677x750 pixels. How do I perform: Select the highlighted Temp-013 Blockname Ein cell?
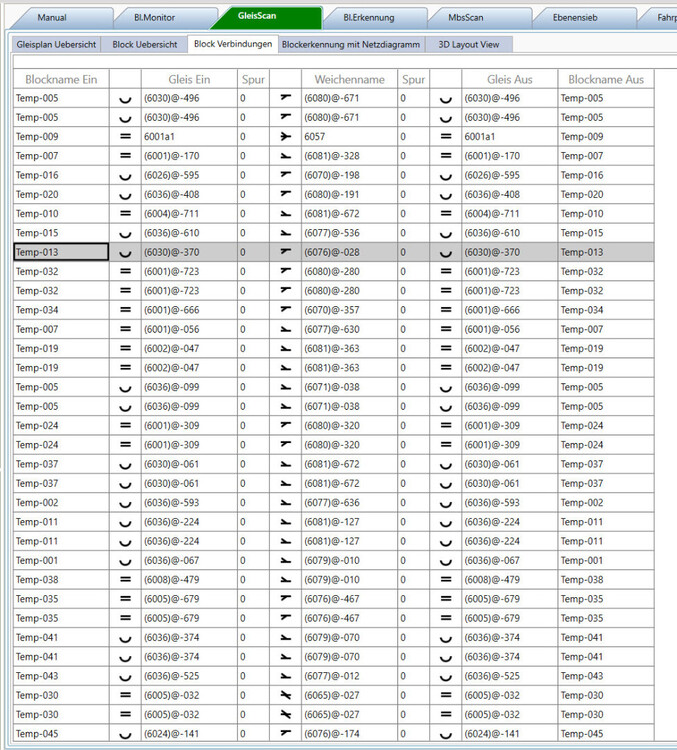[x=61, y=252]
